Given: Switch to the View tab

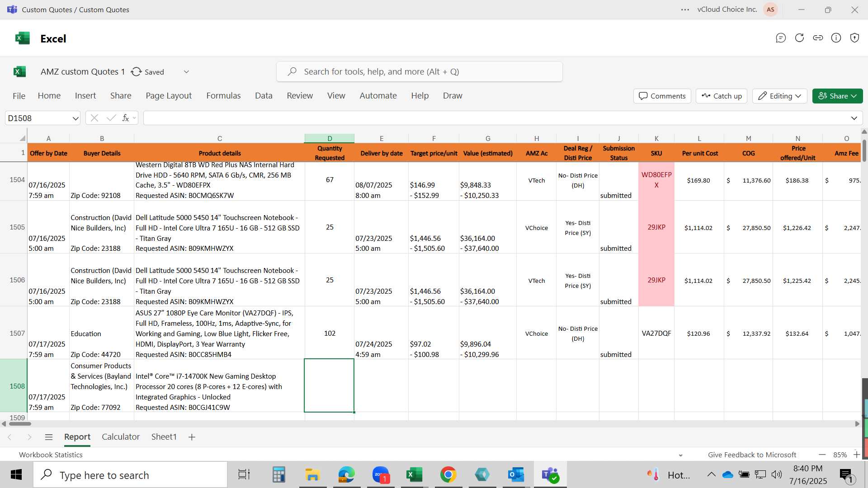Looking at the screenshot, I should (336, 96).
